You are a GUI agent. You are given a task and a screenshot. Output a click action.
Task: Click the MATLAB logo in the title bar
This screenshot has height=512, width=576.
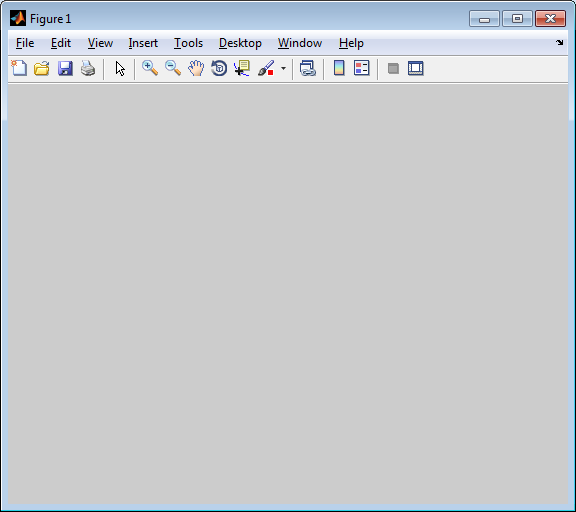(18, 18)
